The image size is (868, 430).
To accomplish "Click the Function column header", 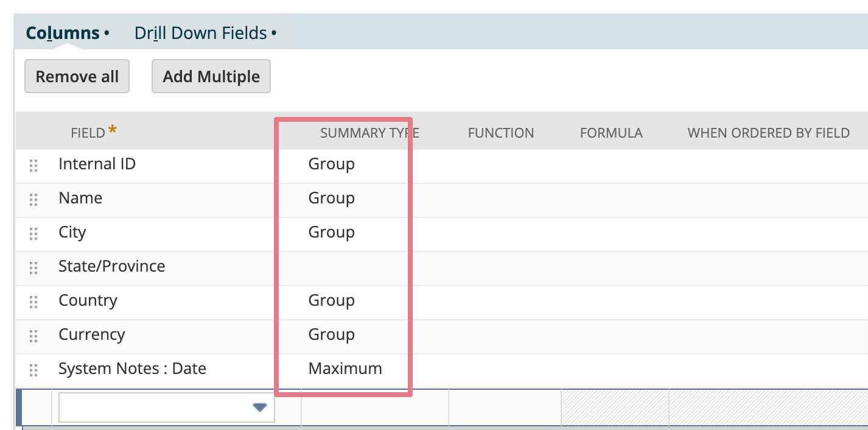I will pyautogui.click(x=500, y=133).
